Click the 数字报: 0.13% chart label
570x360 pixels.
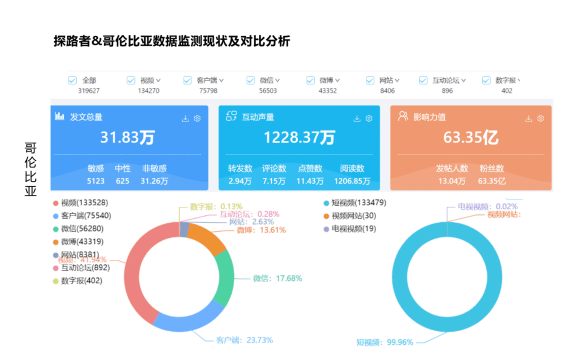216,207
